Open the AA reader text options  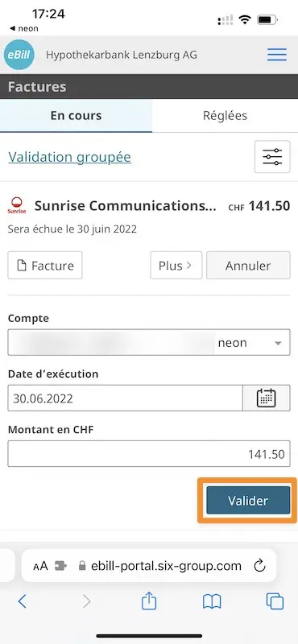point(41,566)
